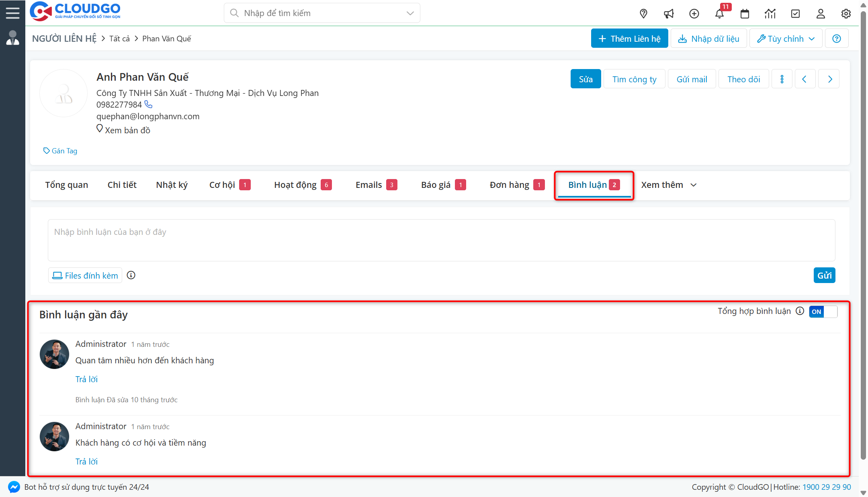Open the reports chart icon

coord(770,14)
